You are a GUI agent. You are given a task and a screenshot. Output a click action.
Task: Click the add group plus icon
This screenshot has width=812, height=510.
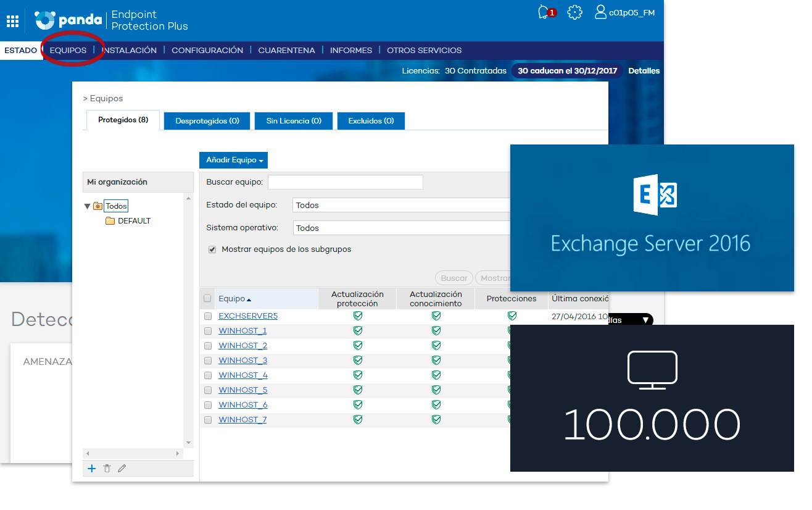[x=91, y=469]
